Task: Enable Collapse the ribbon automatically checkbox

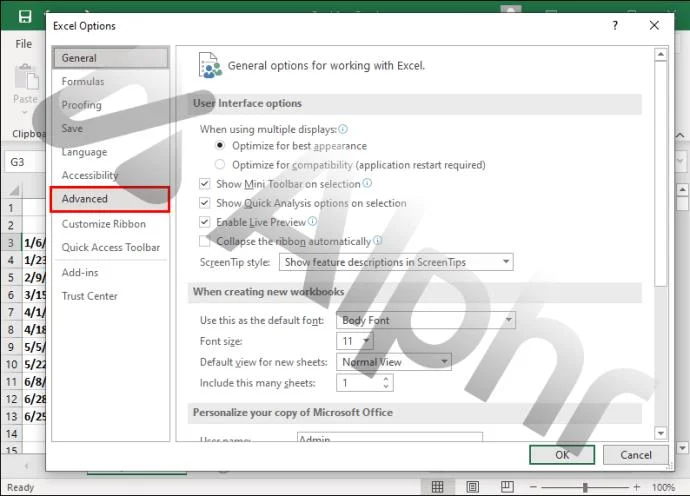Action: coord(205,241)
